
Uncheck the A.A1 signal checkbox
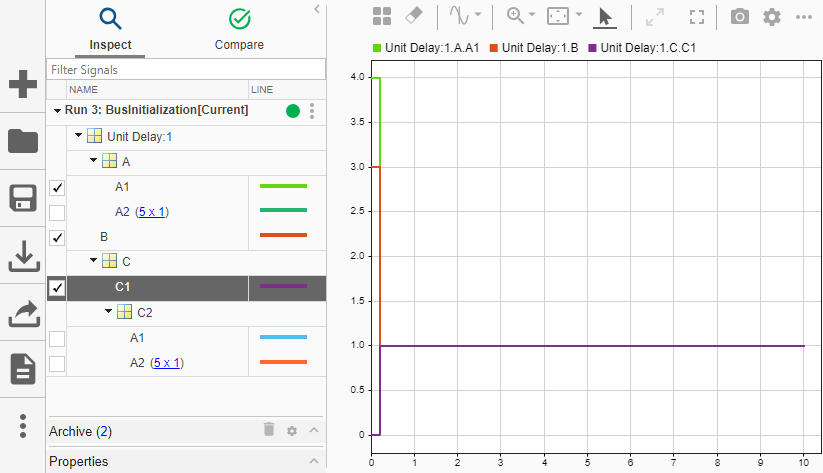(x=57, y=187)
